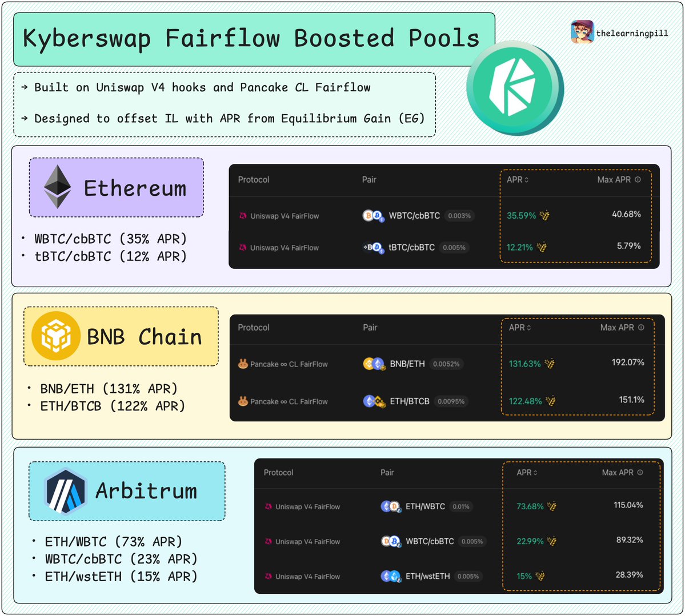Click 'Pancake ∞ CL FairFlow' in BNB/ETH row

click(x=289, y=364)
